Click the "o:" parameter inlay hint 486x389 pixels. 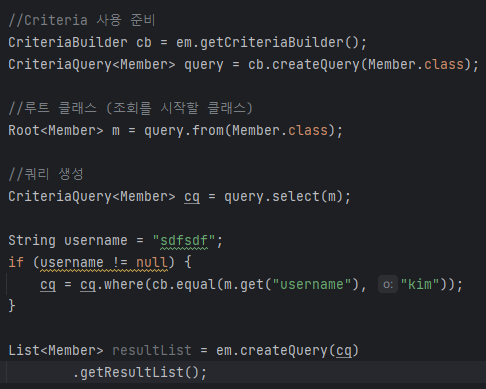click(388, 285)
